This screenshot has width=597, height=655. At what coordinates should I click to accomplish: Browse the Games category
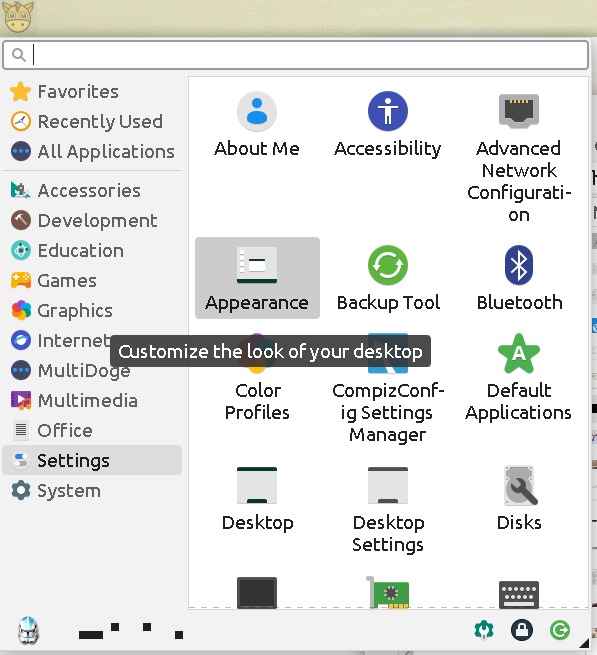click(x=92, y=281)
